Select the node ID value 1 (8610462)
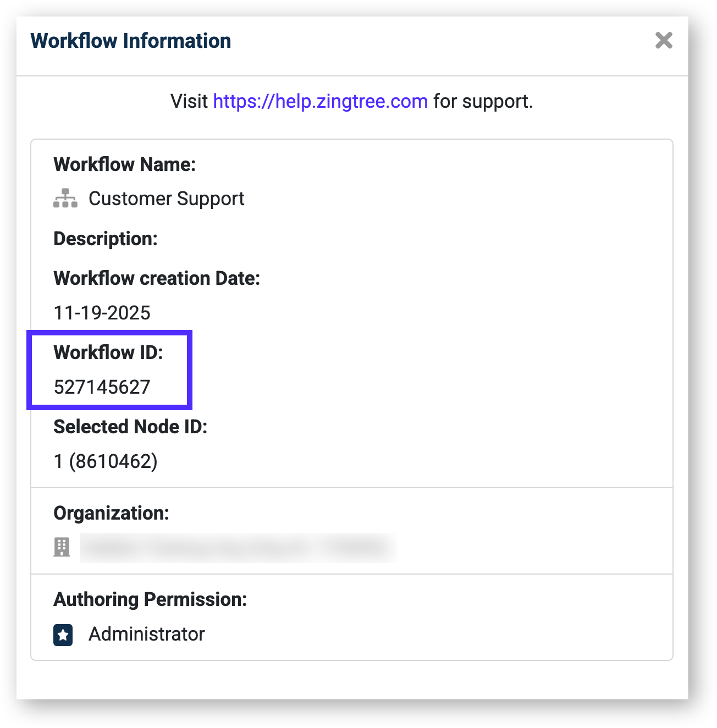Image resolution: width=717 pixels, height=728 pixels. click(x=106, y=461)
